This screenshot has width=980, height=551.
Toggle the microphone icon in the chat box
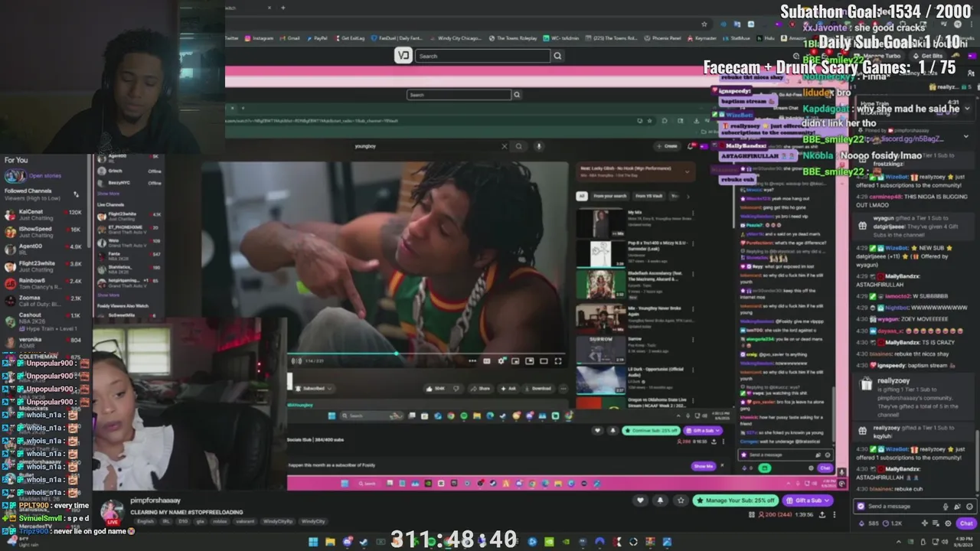[946, 507]
